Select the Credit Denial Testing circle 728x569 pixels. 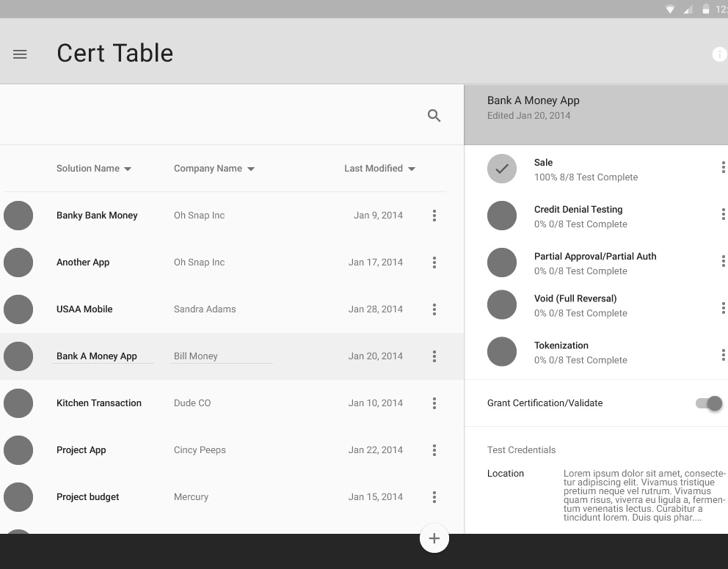[502, 216]
